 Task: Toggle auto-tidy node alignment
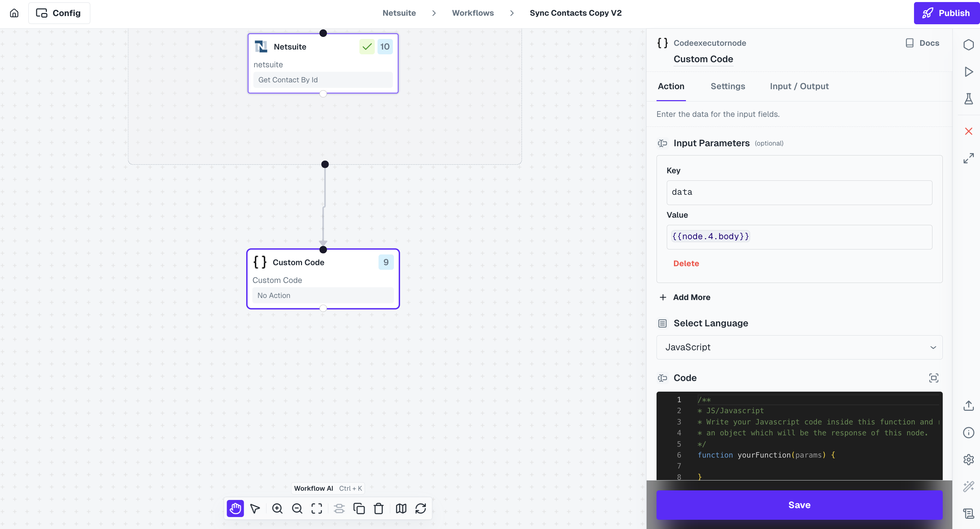339,508
